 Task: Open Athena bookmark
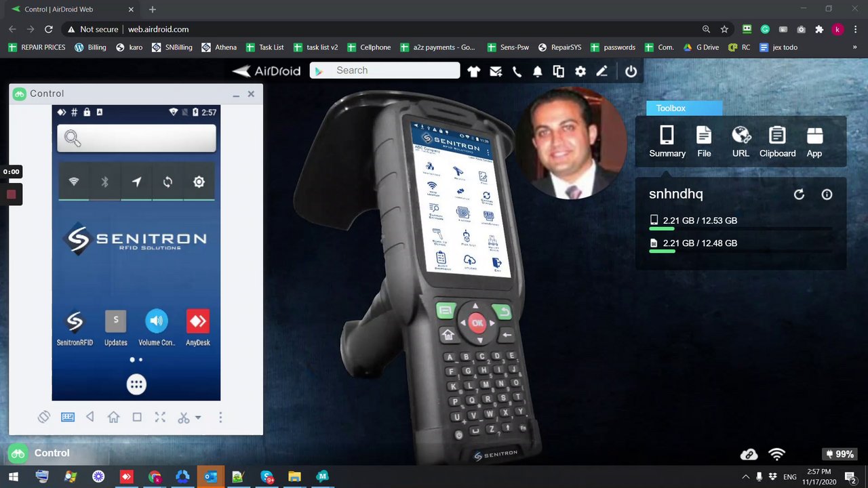[x=219, y=47]
